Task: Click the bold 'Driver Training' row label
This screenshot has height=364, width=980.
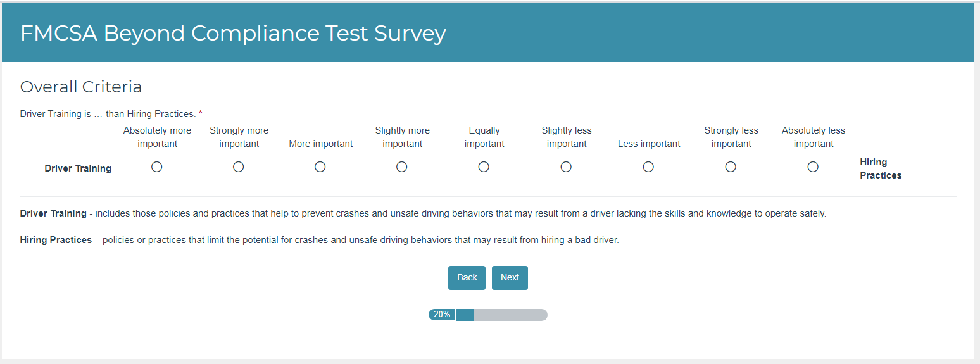Action: tap(78, 168)
